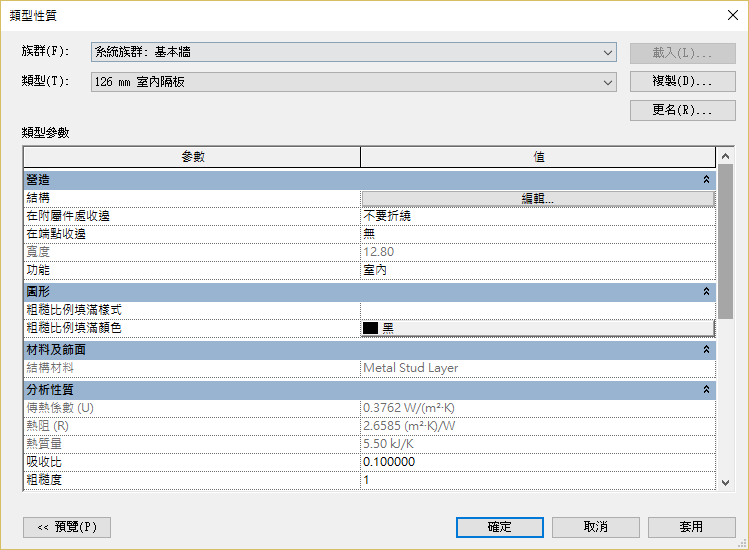Edit the 粗糙度 value 1
This screenshot has height=550, width=749.
click(x=538, y=480)
